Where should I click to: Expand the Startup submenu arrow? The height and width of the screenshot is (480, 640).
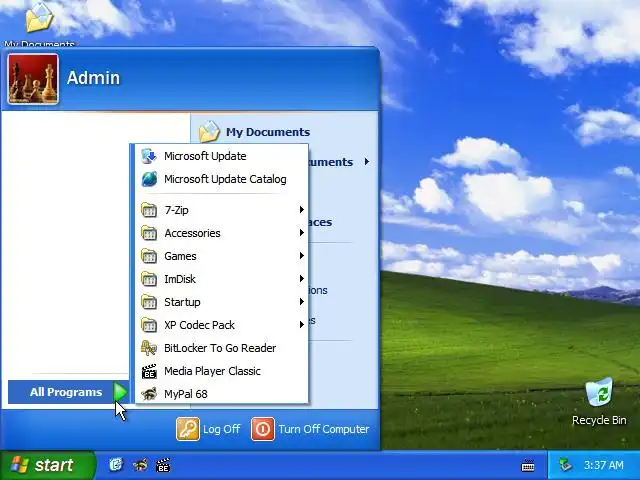click(x=302, y=302)
